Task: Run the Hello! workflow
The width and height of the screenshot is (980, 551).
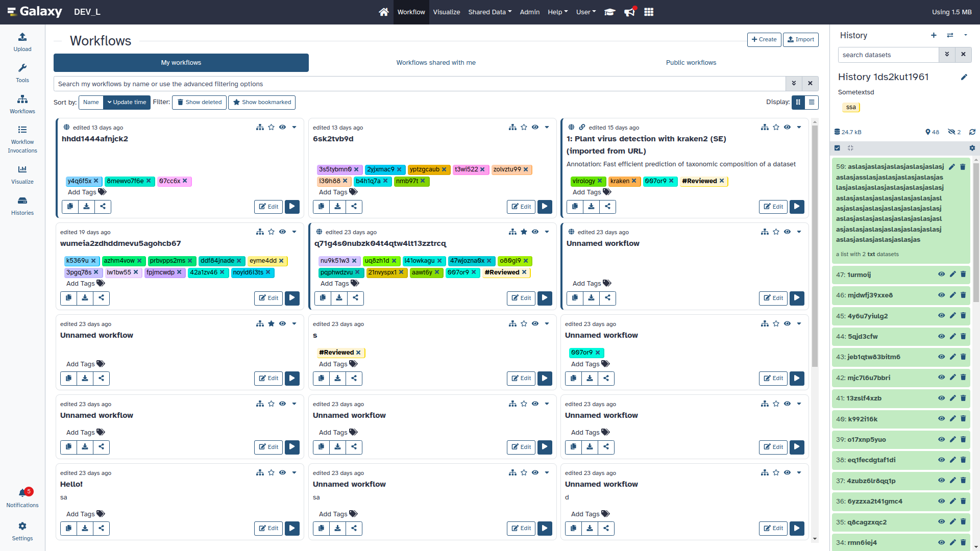Action: pos(292,529)
